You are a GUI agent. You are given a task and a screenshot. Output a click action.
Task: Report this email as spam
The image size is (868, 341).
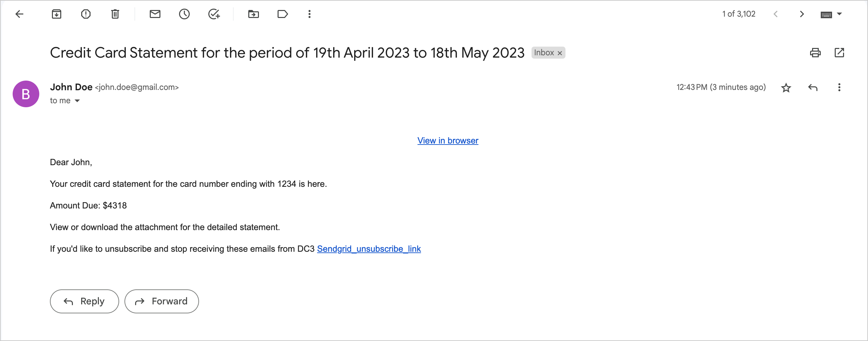tap(86, 14)
